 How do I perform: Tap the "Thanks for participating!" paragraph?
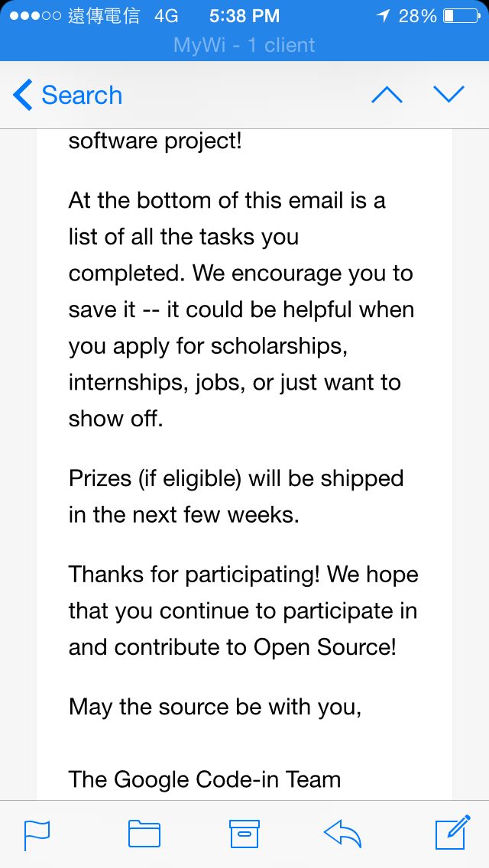[243, 611]
